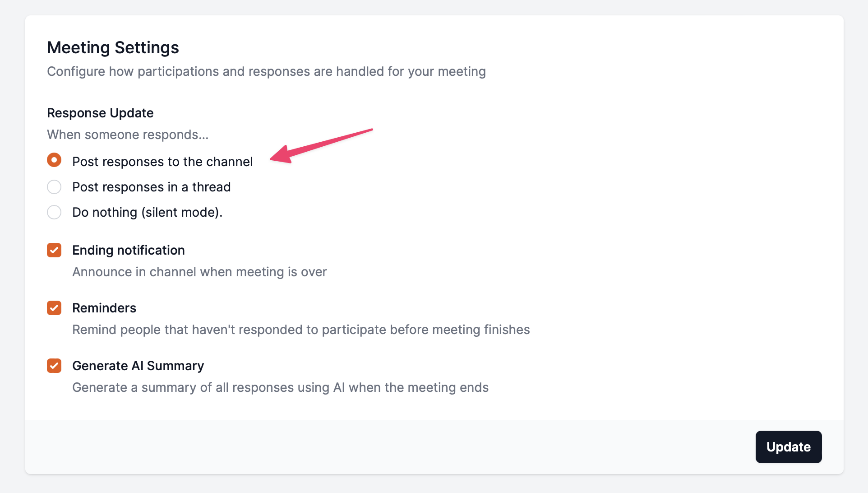Select 'Post responses in a thread' option

coord(54,186)
